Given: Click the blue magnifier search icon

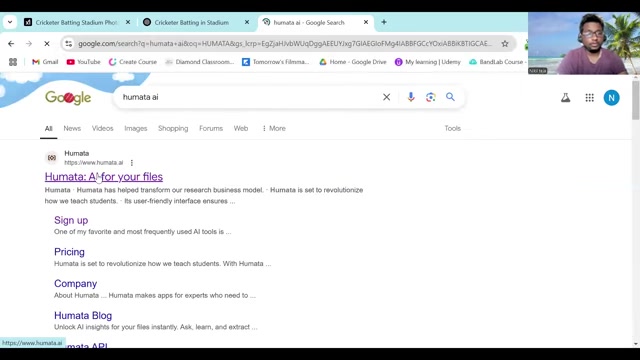Looking at the screenshot, I should click(x=450, y=97).
